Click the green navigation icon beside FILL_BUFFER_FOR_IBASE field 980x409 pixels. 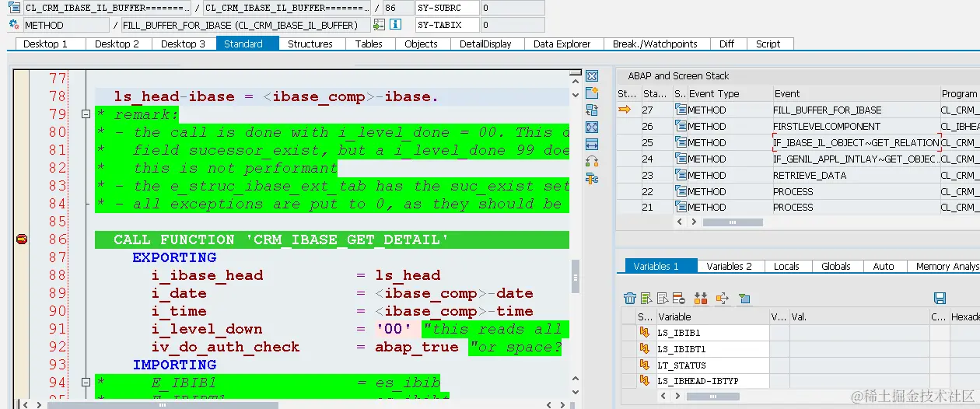pos(380,25)
